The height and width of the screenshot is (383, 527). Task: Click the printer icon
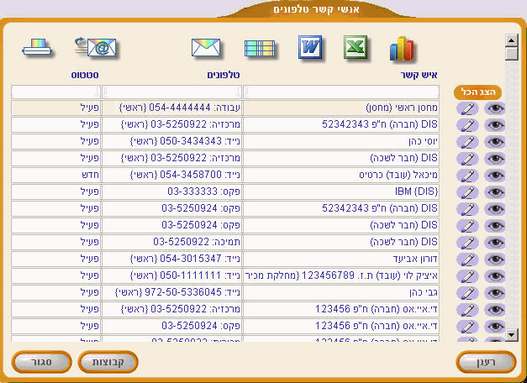pyautogui.click(x=37, y=48)
